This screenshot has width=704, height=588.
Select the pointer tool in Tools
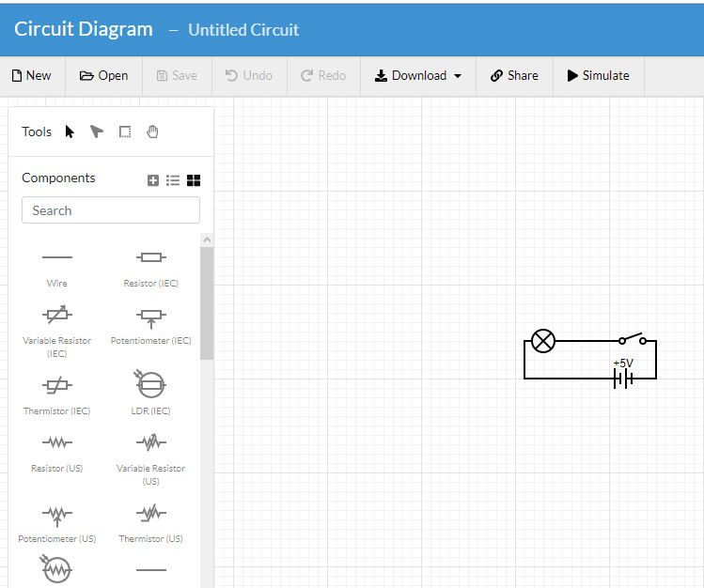[x=70, y=132]
